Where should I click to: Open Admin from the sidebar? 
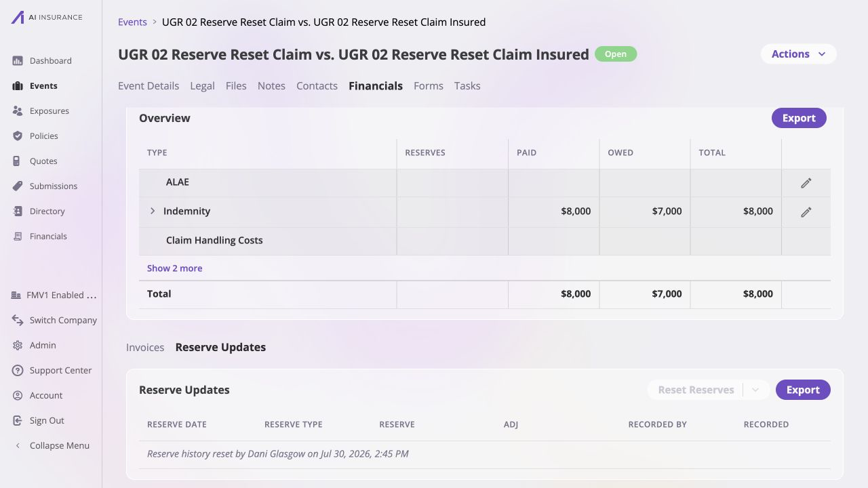click(43, 346)
